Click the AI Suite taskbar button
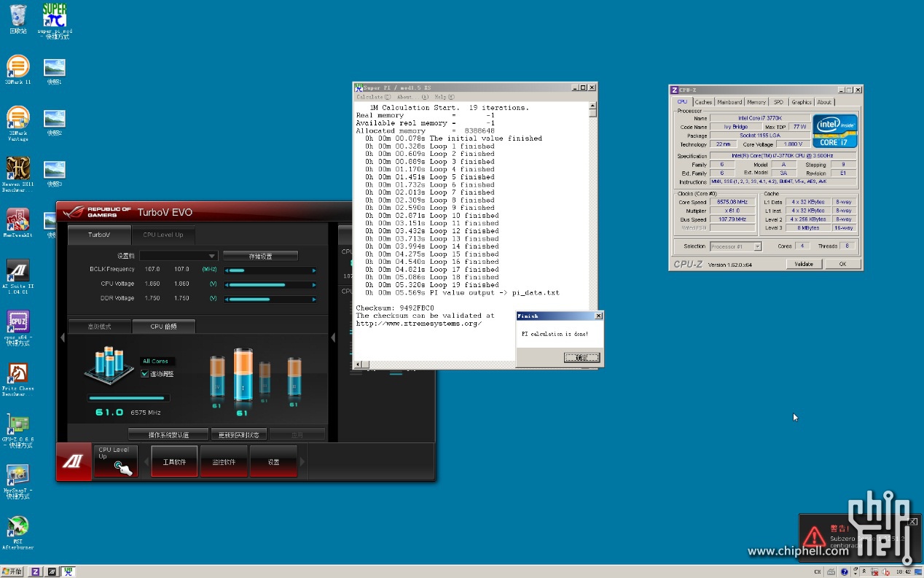The width and height of the screenshot is (924, 578). click(51, 571)
